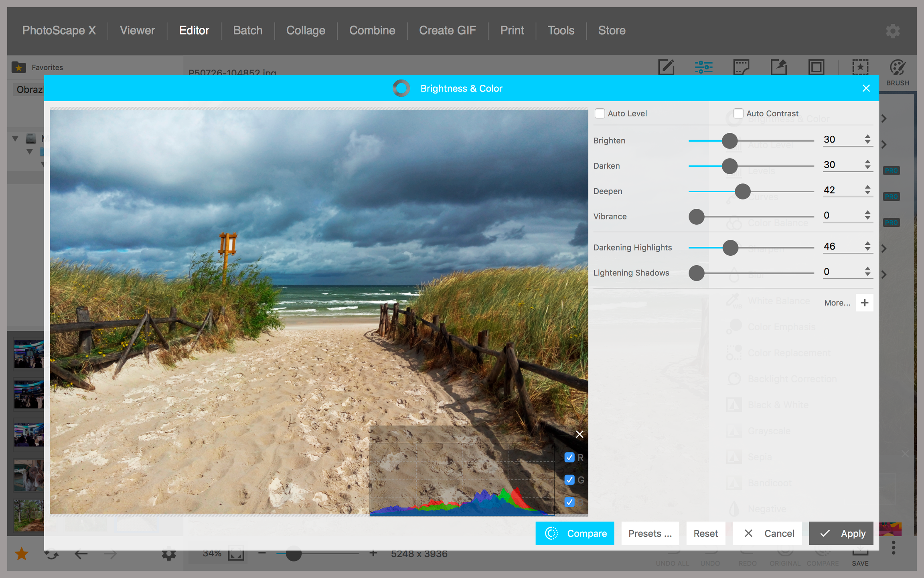Image resolution: width=924 pixels, height=578 pixels.
Task: Expand the second nested tree triangle in sidebar
Action: coord(30,152)
